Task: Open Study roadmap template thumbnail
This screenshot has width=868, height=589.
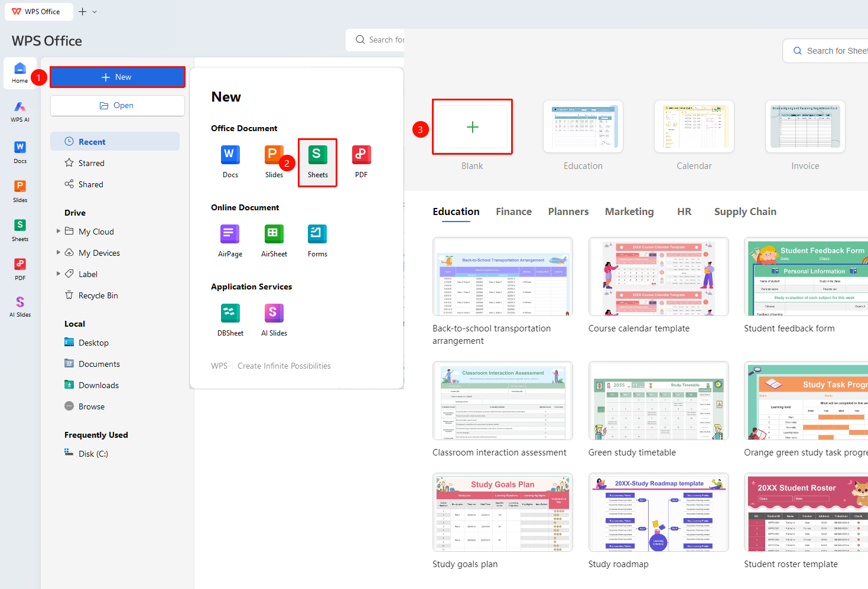Action: [x=659, y=512]
